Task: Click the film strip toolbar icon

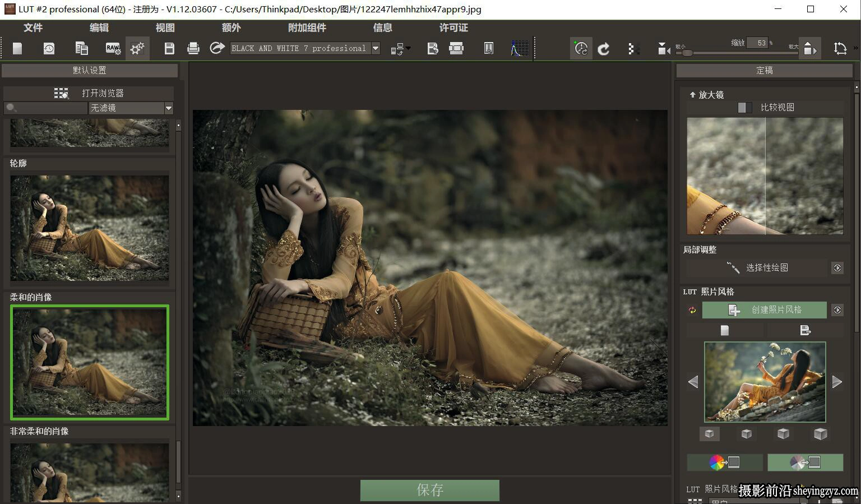Action: 456,49
